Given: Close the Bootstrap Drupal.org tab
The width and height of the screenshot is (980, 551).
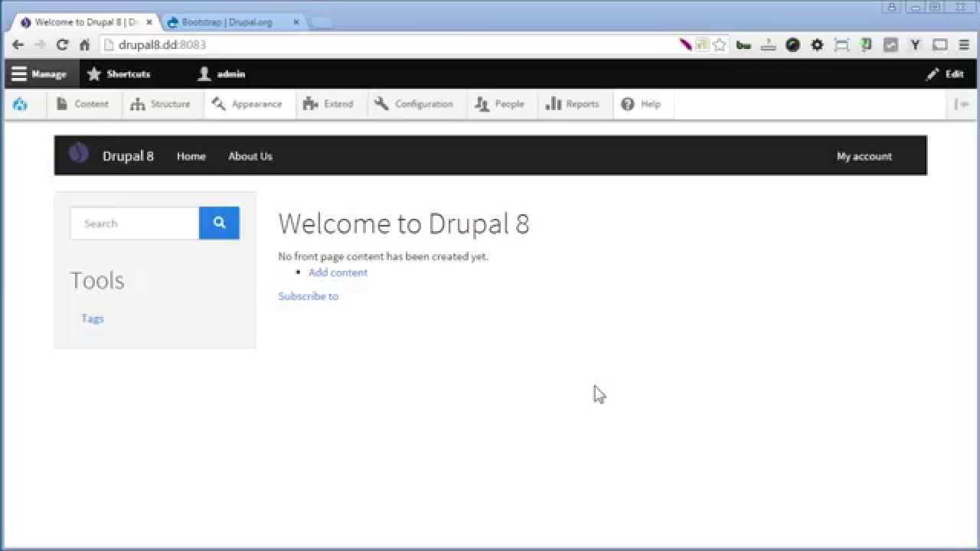Looking at the screenshot, I should pos(296,22).
